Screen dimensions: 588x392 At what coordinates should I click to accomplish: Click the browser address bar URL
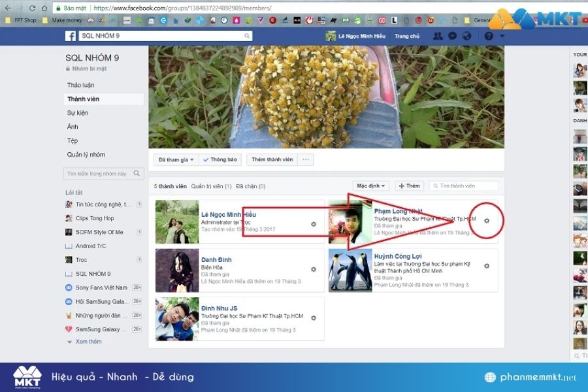tap(183, 8)
